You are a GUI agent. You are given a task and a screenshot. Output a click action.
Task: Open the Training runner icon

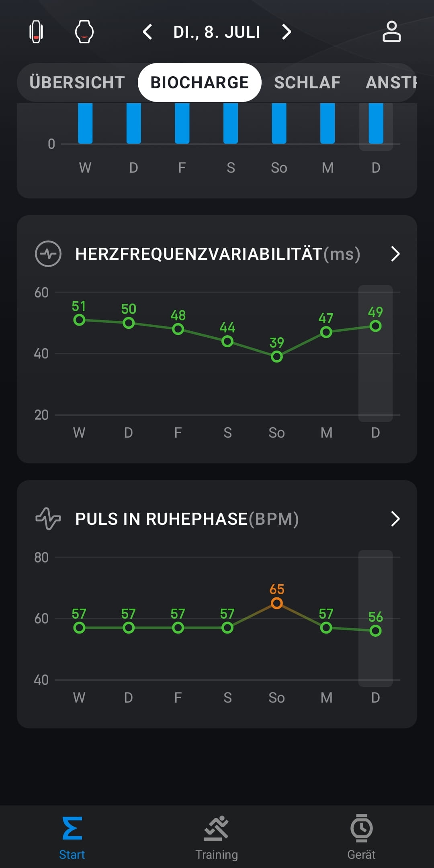(x=216, y=828)
